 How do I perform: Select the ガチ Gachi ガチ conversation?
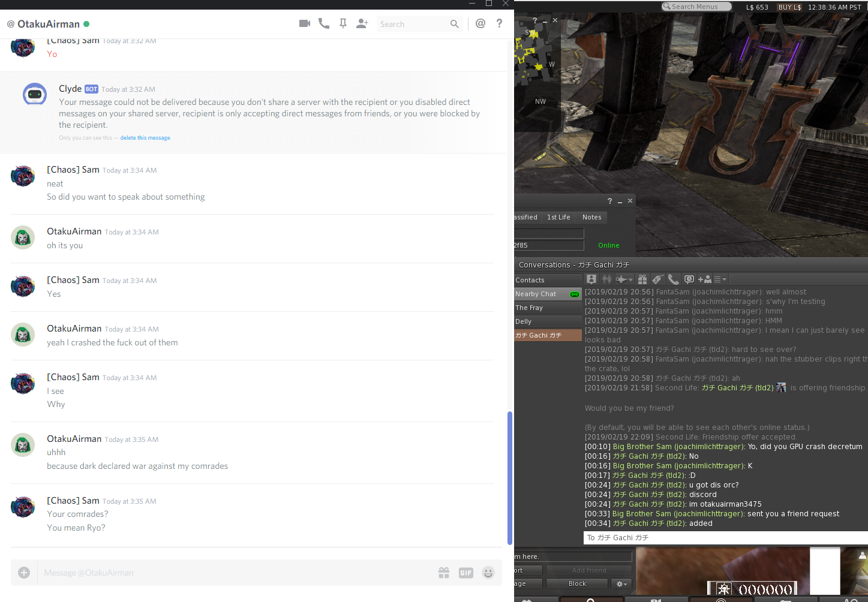pyautogui.click(x=548, y=335)
